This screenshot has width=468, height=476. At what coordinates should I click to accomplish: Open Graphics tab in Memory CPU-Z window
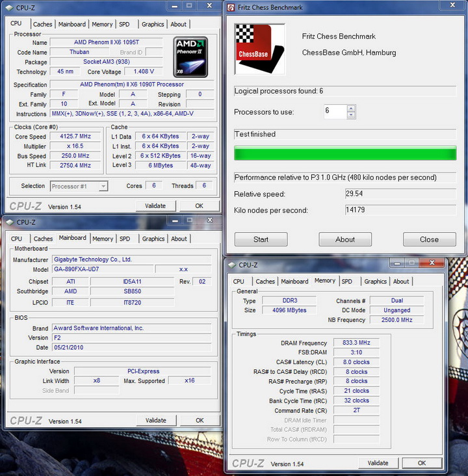tap(376, 282)
